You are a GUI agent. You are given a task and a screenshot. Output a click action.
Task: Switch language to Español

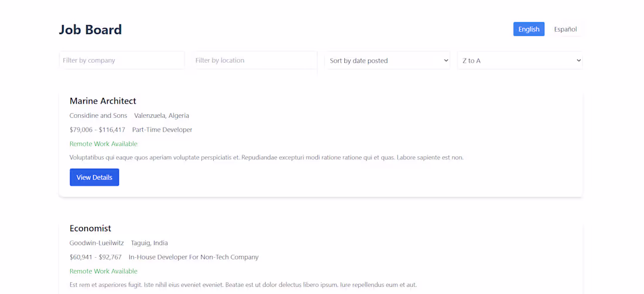pyautogui.click(x=565, y=29)
